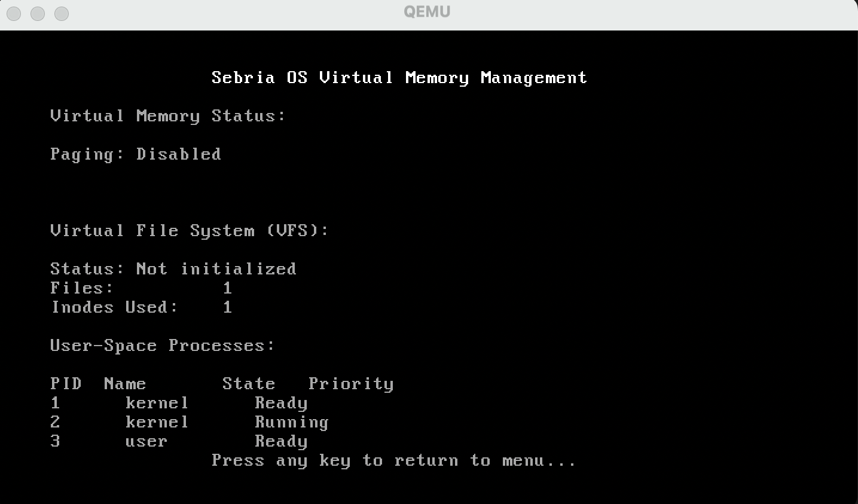Select the Files count value
The height and width of the screenshot is (504, 858).
(x=228, y=288)
